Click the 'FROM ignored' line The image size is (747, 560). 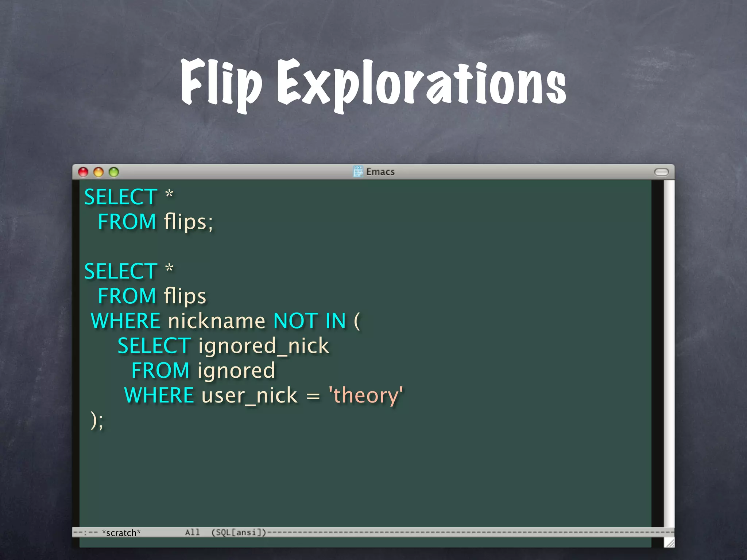click(x=203, y=370)
